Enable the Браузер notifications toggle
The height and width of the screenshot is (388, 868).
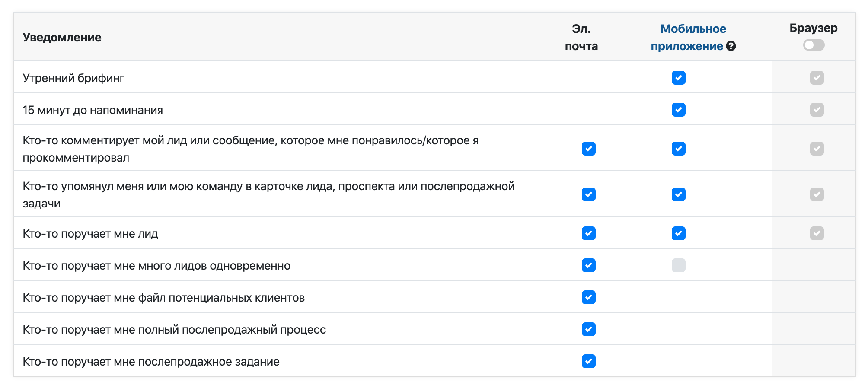pos(814,45)
